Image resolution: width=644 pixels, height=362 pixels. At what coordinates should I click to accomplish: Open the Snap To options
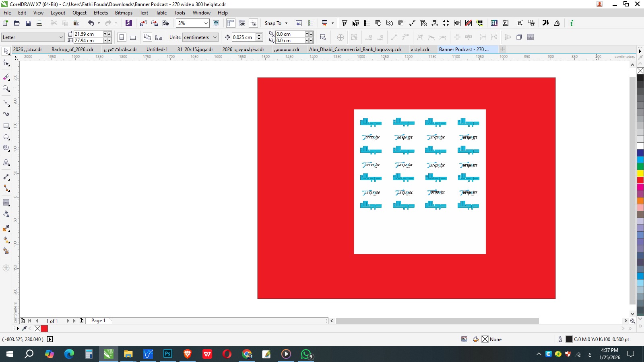[276, 23]
